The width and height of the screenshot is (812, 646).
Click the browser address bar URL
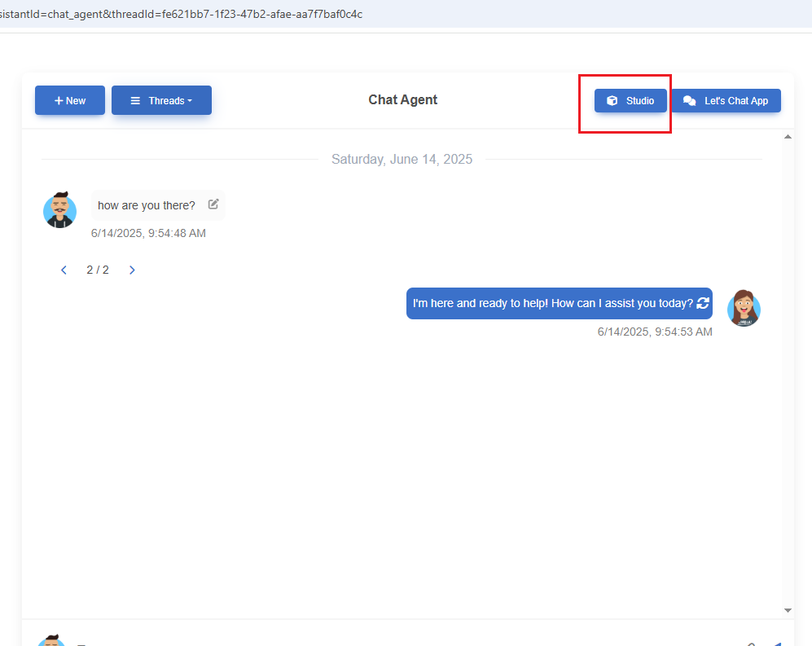182,14
